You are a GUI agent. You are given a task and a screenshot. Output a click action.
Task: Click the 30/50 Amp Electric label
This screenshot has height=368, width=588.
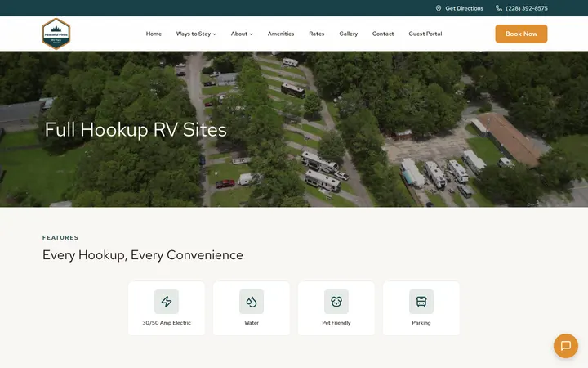click(x=167, y=323)
